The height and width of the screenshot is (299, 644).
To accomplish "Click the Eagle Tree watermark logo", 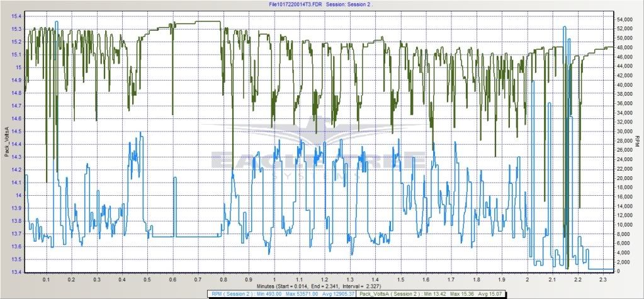I will 319,159.
